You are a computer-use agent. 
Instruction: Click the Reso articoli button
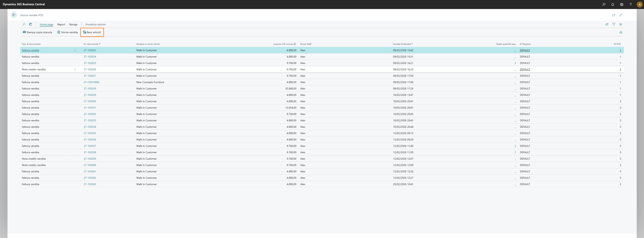pyautogui.click(x=92, y=32)
